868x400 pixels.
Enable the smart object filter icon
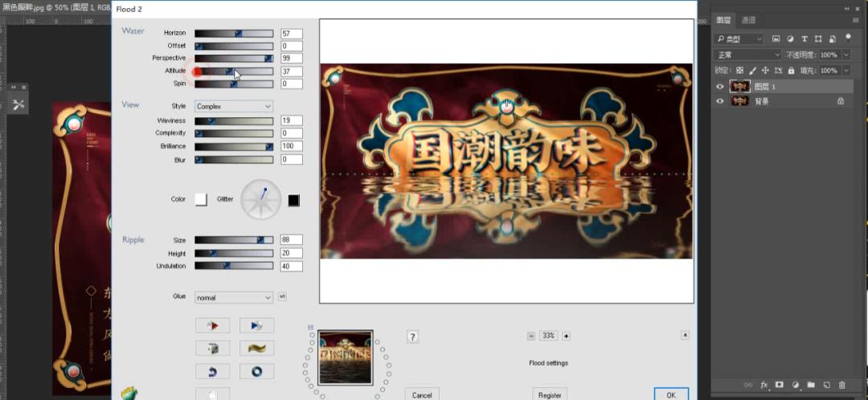pos(832,39)
